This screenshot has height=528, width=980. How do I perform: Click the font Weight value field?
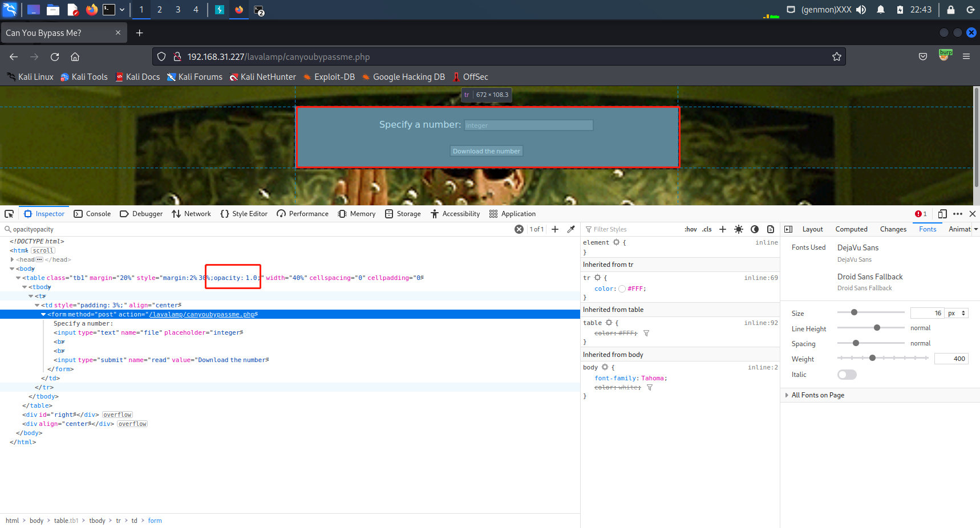coord(951,359)
